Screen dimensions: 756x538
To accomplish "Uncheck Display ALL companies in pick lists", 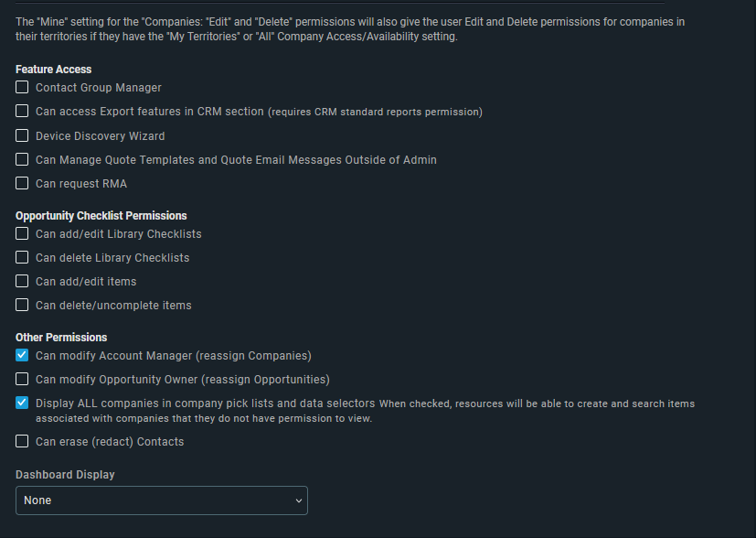I will coord(22,403).
